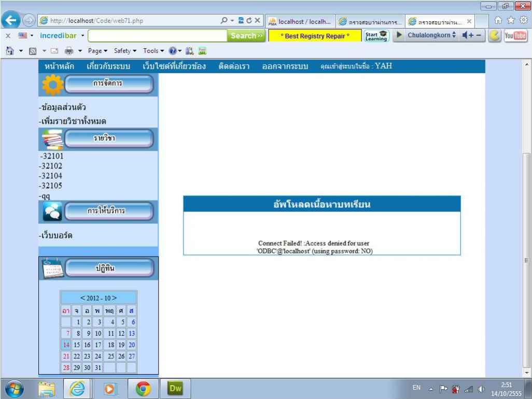Click the calendar icon beside ปฏิทิน
532x399 pixels.
click(x=52, y=268)
